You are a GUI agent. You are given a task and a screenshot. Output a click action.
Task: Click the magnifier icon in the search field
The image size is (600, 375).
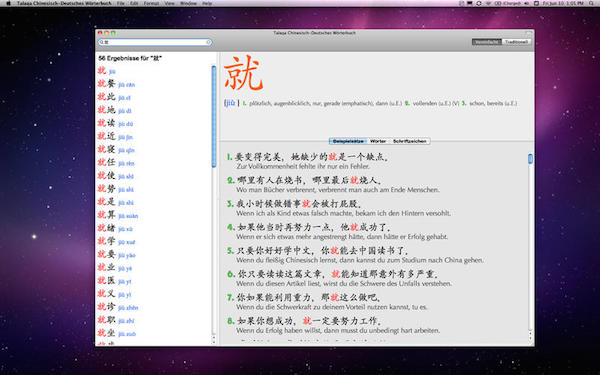coord(102,42)
